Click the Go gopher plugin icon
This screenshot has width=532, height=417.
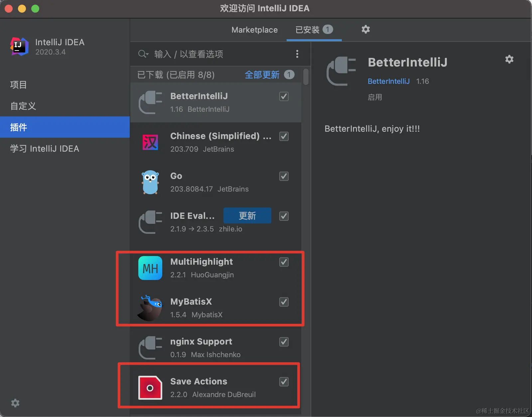(x=150, y=182)
